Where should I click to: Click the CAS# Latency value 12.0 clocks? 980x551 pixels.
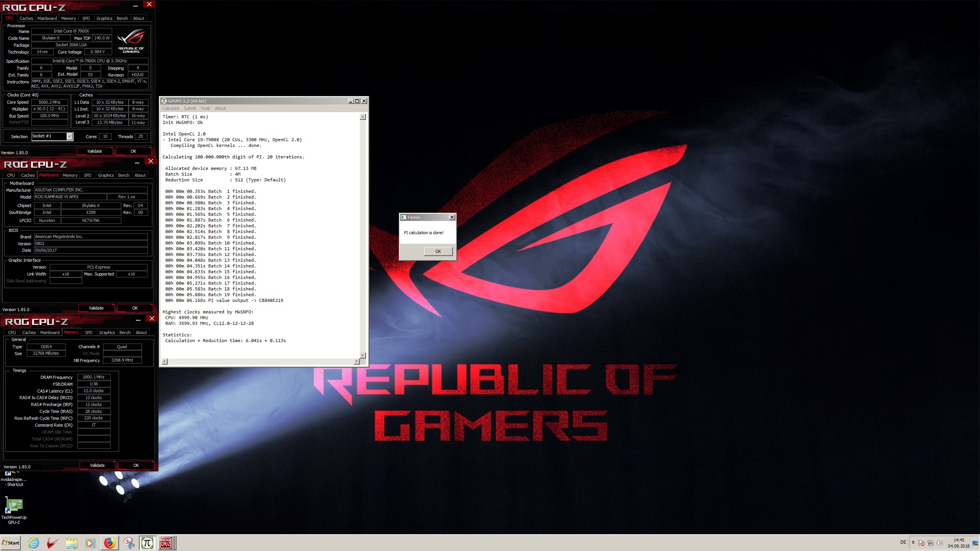click(94, 391)
